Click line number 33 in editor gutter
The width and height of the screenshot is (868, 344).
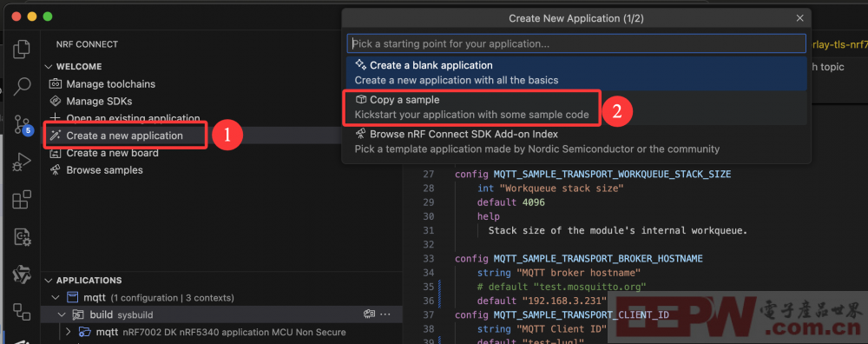(429, 259)
